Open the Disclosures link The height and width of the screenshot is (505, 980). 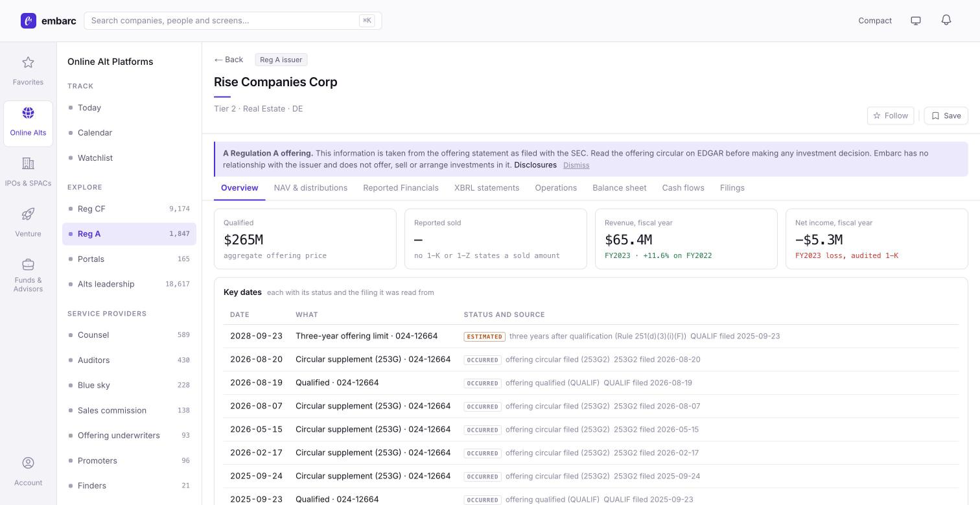pos(535,165)
